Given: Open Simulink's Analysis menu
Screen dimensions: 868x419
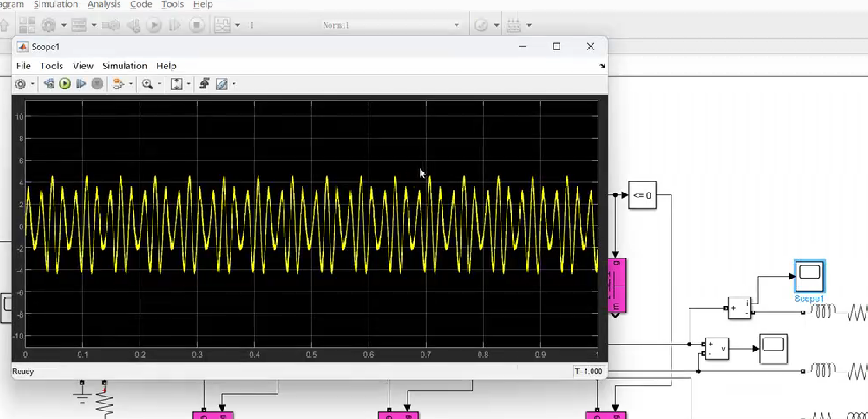Looking at the screenshot, I should pyautogui.click(x=104, y=4).
